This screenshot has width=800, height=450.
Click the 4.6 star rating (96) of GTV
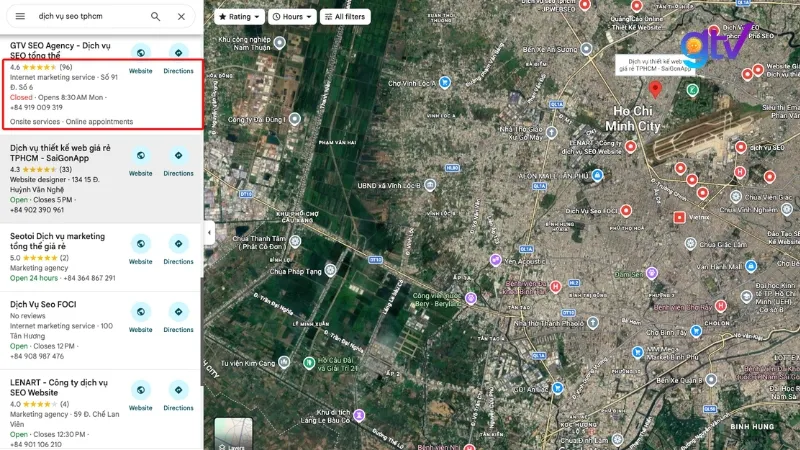pyautogui.click(x=41, y=67)
